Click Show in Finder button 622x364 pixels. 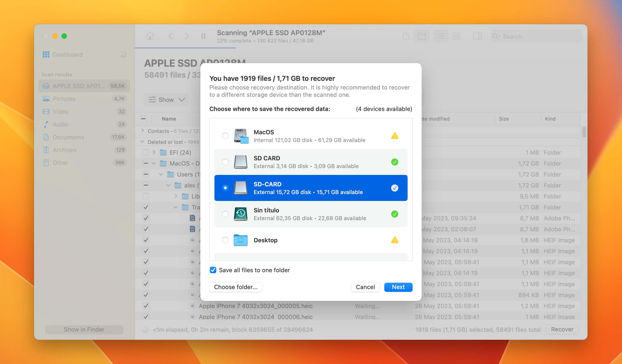(84, 329)
